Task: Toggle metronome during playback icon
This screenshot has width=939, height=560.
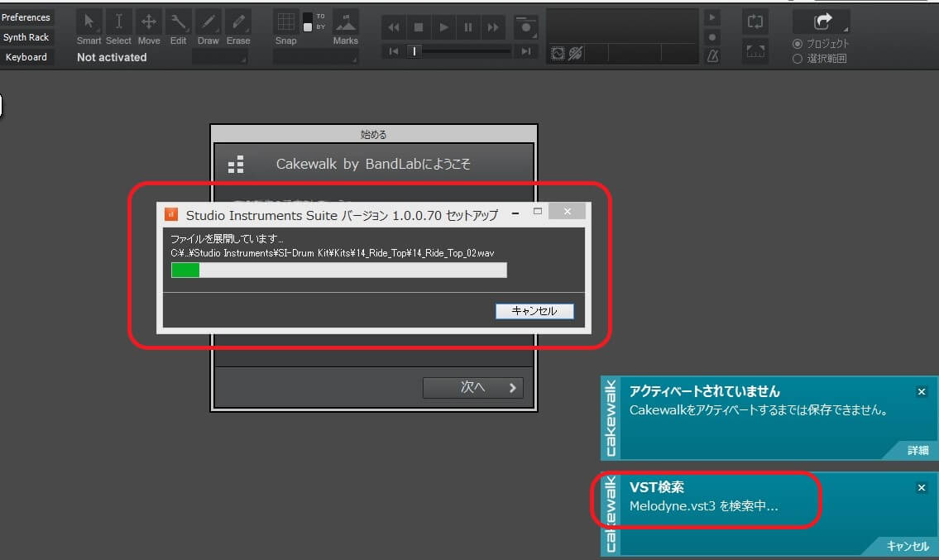Action: coord(712,18)
